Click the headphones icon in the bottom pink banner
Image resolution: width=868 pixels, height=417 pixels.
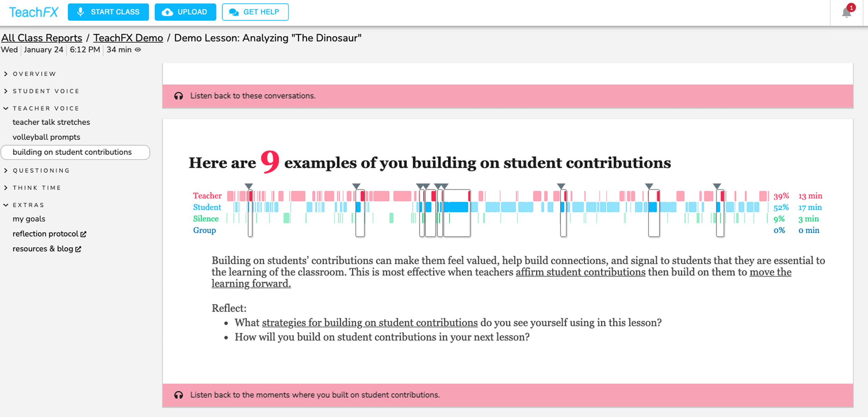pyautogui.click(x=178, y=395)
